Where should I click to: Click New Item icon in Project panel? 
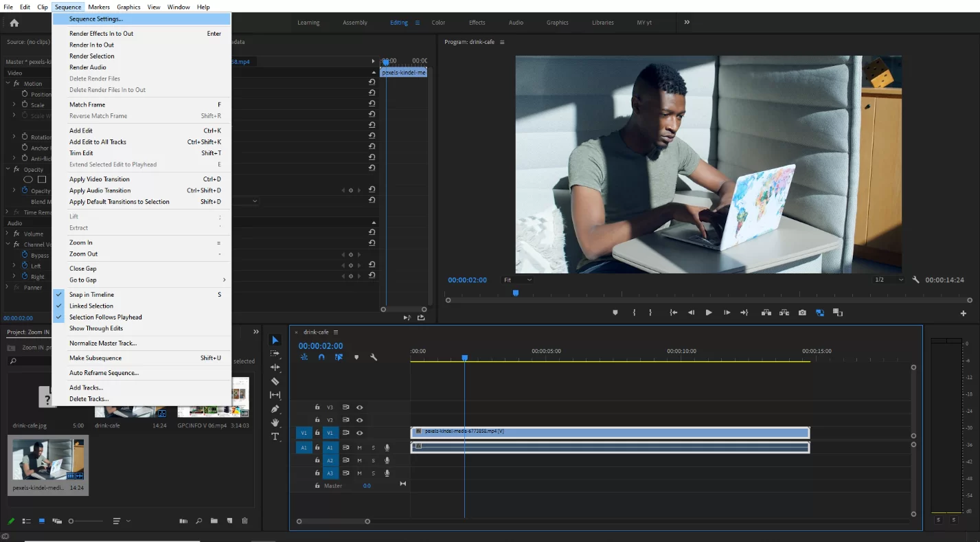point(229,521)
